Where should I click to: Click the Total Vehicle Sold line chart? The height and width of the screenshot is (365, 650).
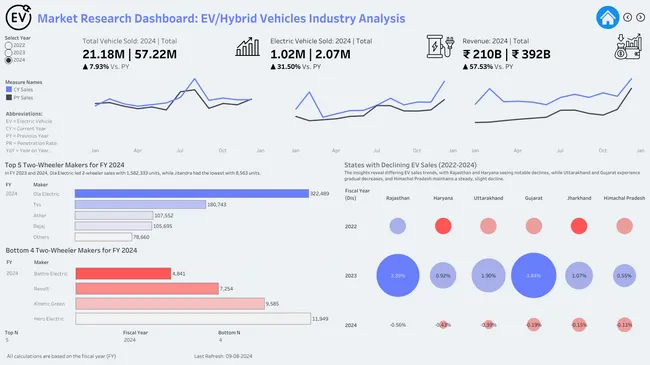point(173,95)
